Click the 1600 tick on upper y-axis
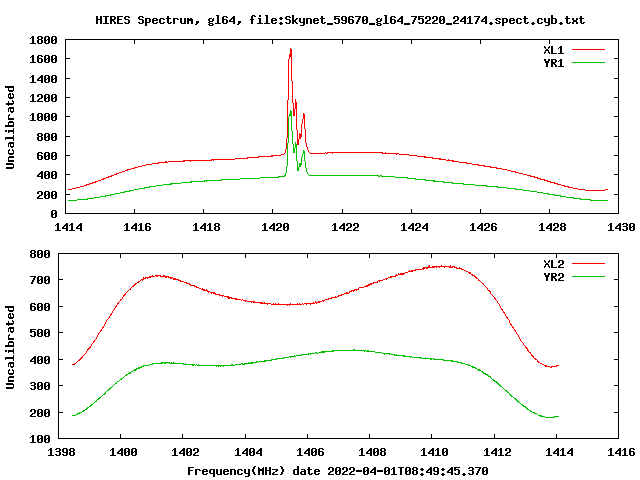 (43, 59)
